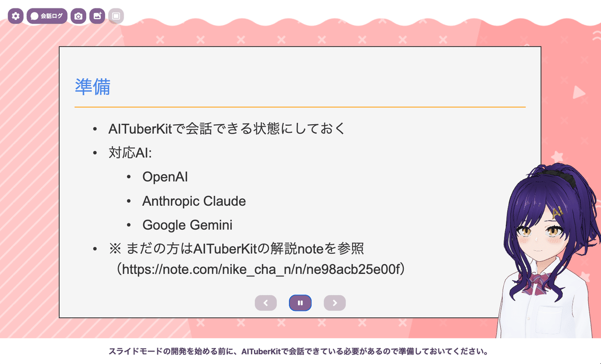Click the OpenAI list item
Screen dimensions: 601x364
[165, 177]
